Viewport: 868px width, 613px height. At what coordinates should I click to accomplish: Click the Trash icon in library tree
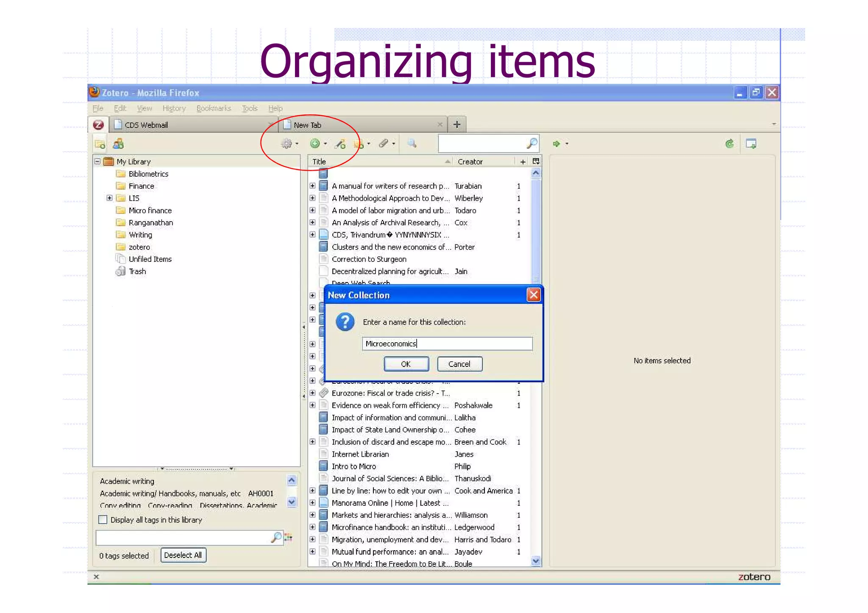click(121, 271)
